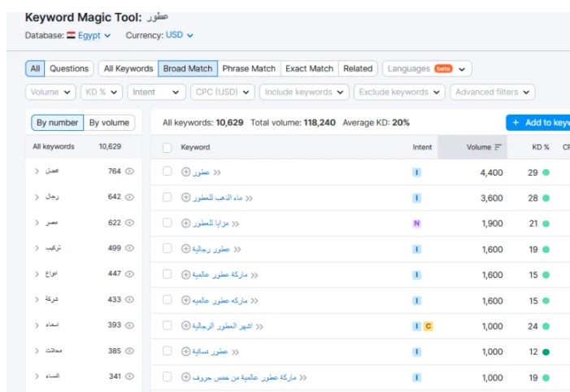The height and width of the screenshot is (392, 570).
Task: Toggle the eye icon for the 447 keyword group
Action: click(x=130, y=274)
